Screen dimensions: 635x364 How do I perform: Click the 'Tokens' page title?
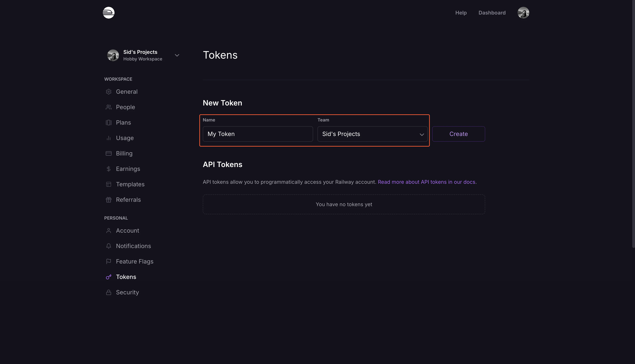coord(220,55)
